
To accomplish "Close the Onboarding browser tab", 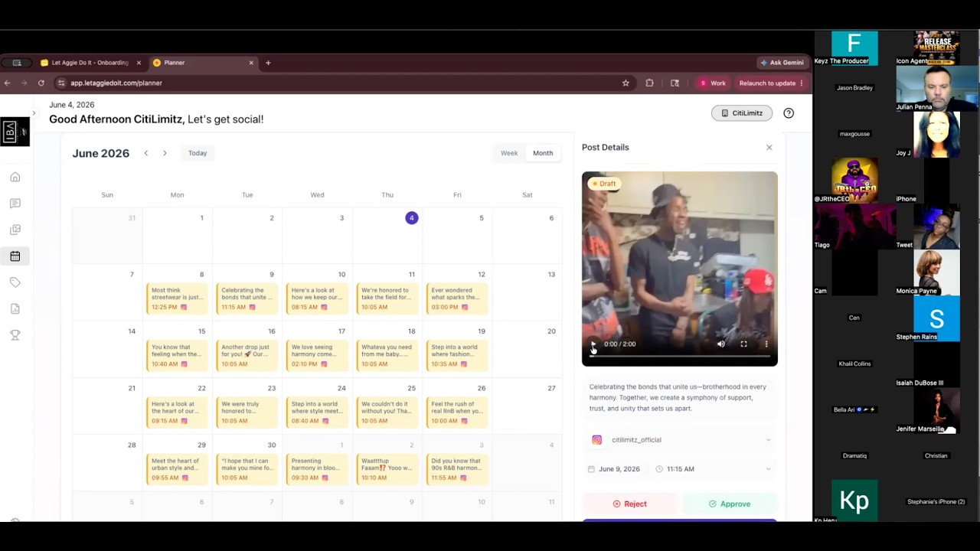I will click(x=139, y=63).
